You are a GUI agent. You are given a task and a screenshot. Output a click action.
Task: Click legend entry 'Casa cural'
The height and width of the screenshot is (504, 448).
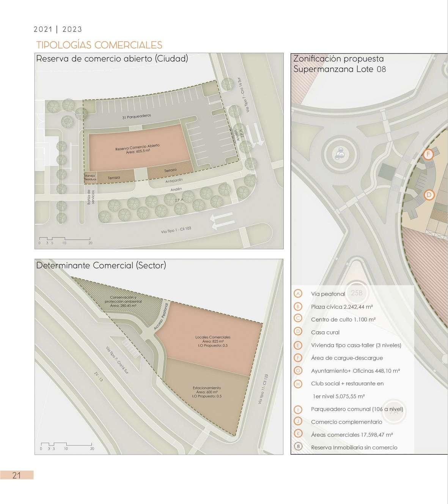coord(325,332)
